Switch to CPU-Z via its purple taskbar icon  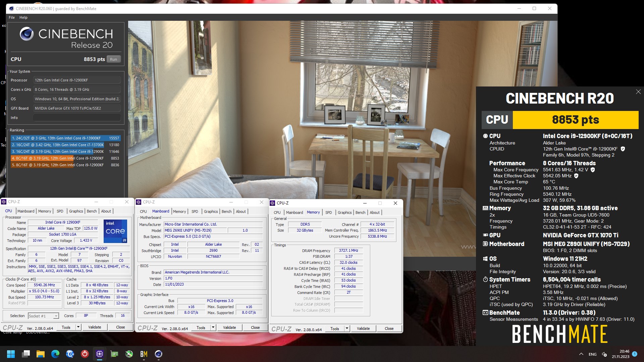click(100, 354)
